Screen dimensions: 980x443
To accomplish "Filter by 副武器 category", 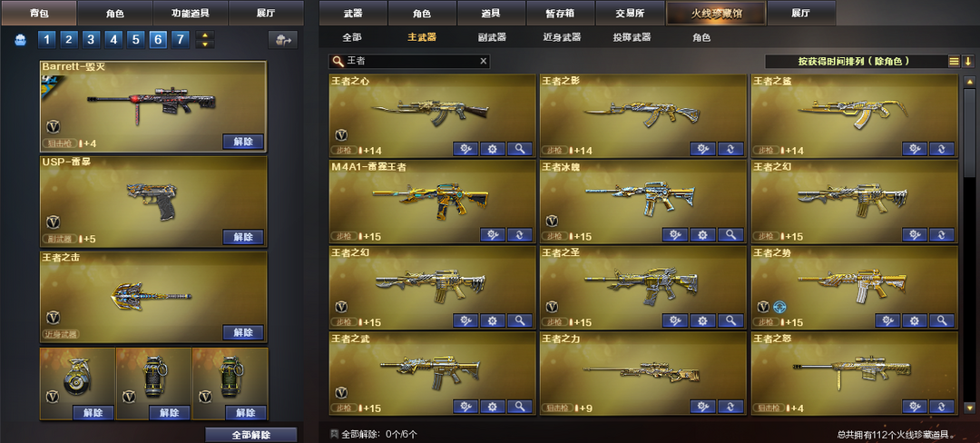I will [x=492, y=37].
